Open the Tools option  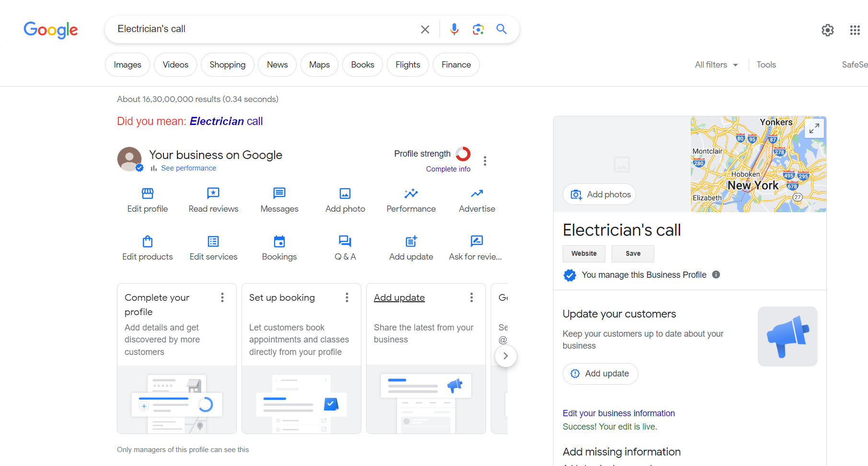(x=766, y=65)
